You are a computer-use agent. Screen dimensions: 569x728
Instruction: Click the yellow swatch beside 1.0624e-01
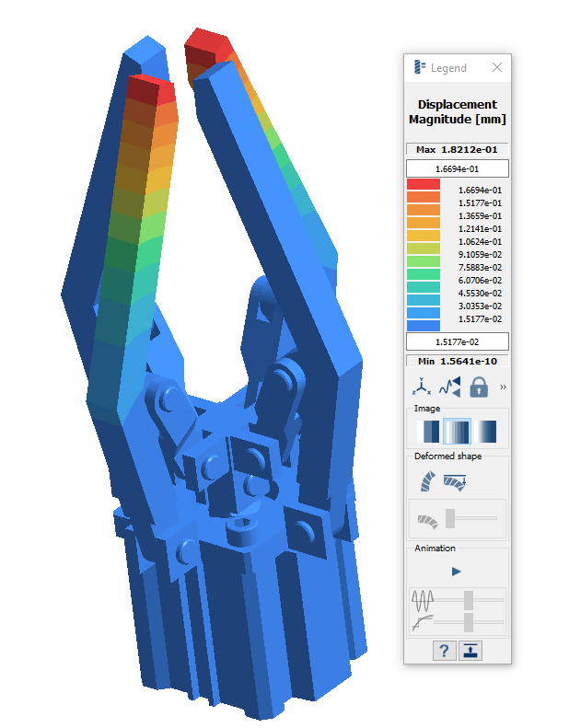click(x=424, y=236)
